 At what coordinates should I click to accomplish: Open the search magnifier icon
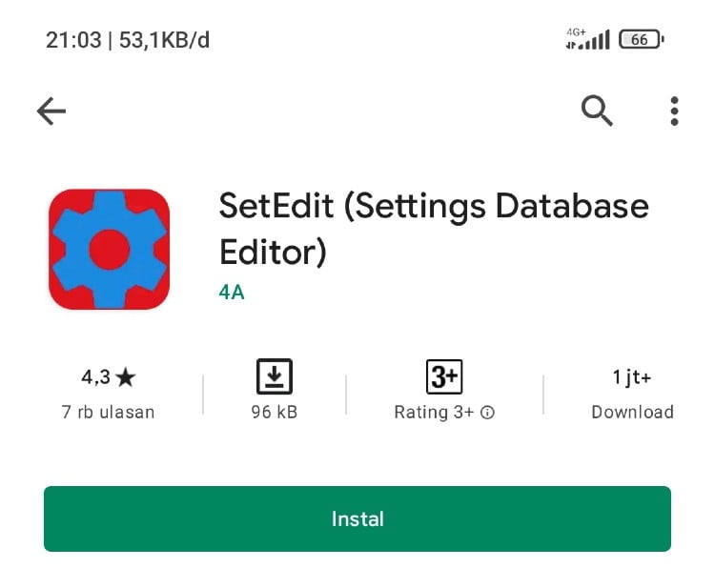(x=597, y=112)
